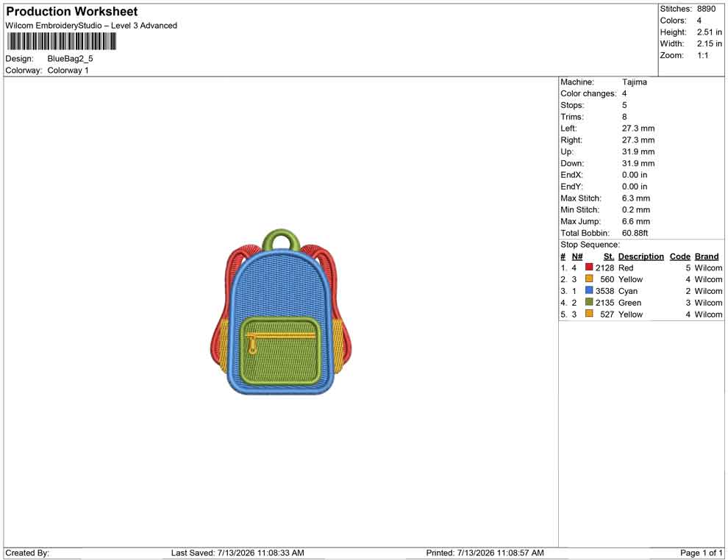Click the 'Stop Sequence:' heading

pos(590,245)
